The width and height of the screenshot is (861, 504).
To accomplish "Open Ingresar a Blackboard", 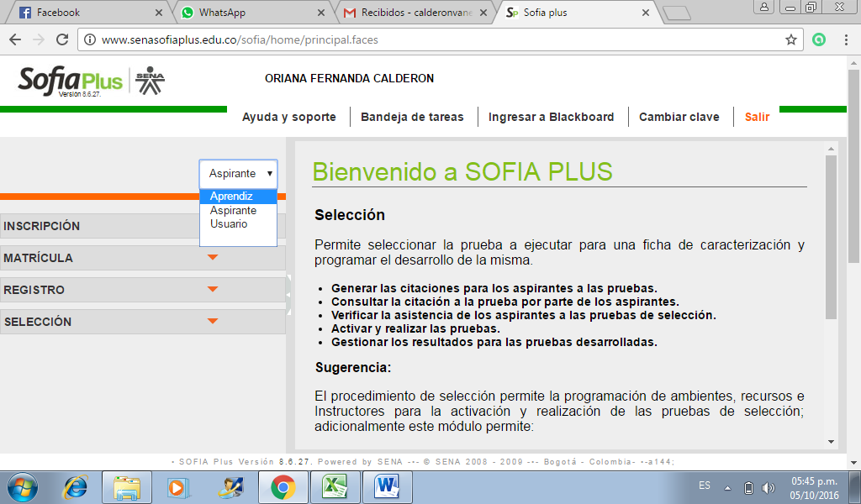I will 552,117.
